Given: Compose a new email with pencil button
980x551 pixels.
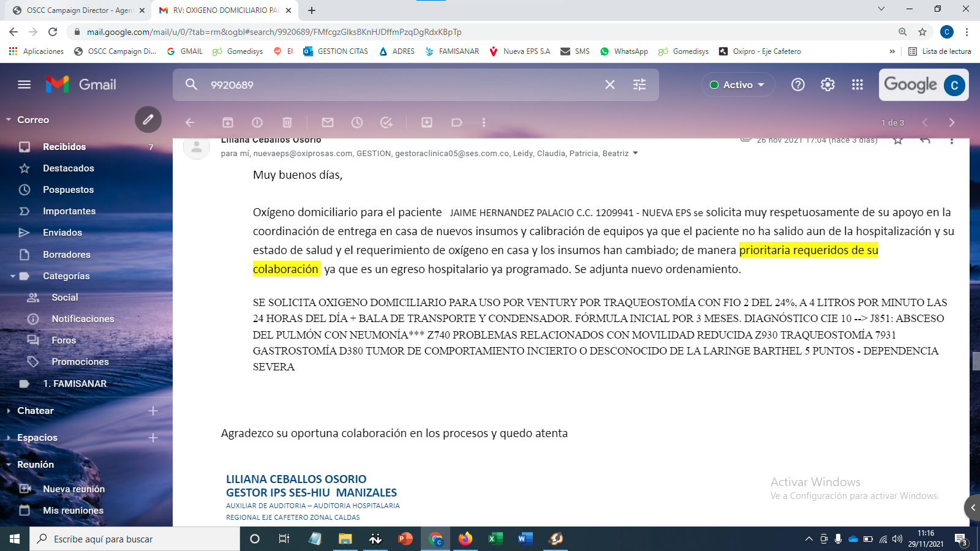Looking at the screenshot, I should 148,119.
